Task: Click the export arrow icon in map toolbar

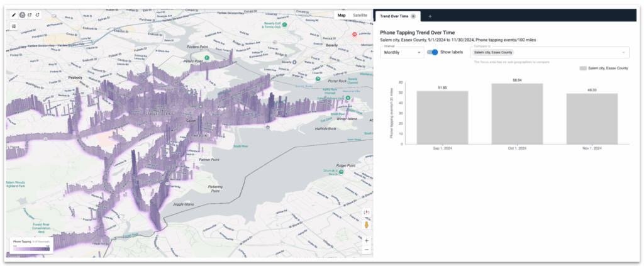Action: (30, 14)
